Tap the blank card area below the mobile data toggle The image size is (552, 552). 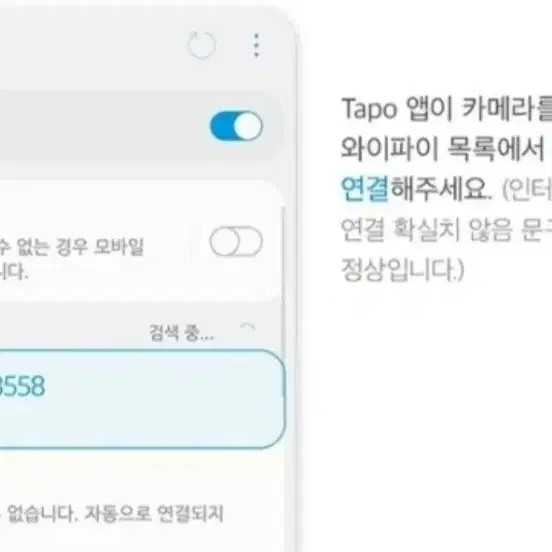pyautogui.click(x=141, y=287)
